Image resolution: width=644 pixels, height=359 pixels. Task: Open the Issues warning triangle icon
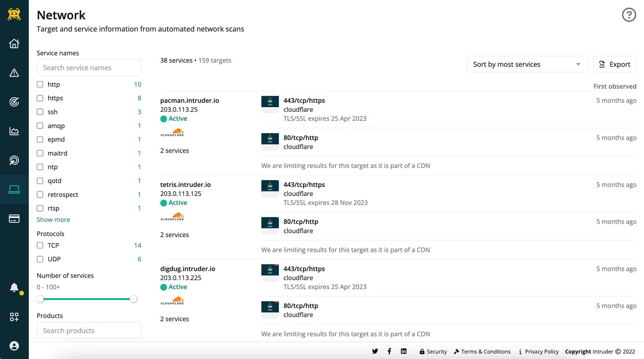coord(14,73)
